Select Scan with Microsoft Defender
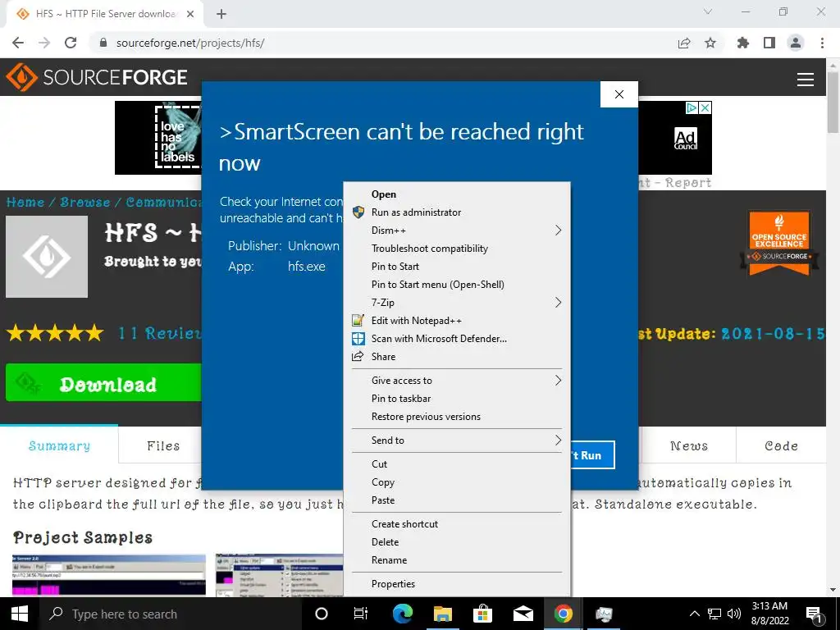Screen dimensions: 840x630 point(457,339)
